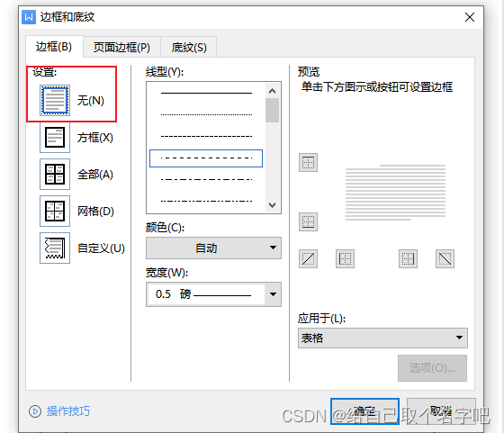504x433 pixels.
Task: Click the line style scrollbar thumb
Action: tap(272, 110)
